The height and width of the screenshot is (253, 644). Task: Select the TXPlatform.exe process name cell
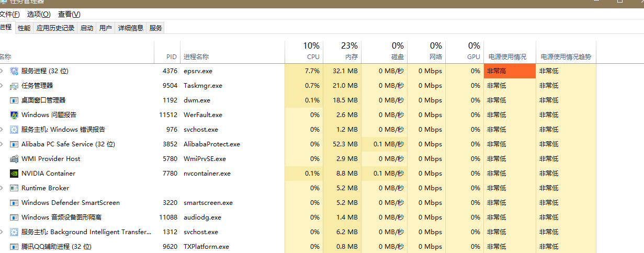point(233,247)
